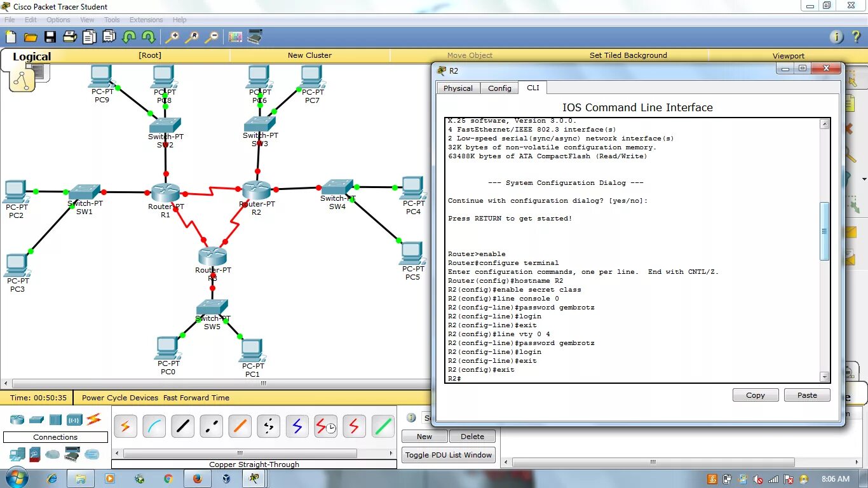Select the Switches device category
Screen dimensions: 868x488
[x=36, y=419]
